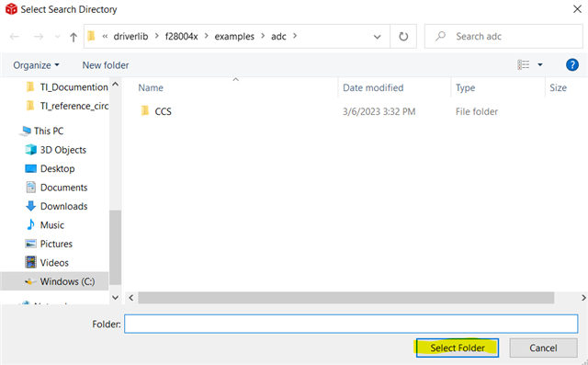Open Videos in sidebar
Screen dimensions: 588x365
[54, 262]
